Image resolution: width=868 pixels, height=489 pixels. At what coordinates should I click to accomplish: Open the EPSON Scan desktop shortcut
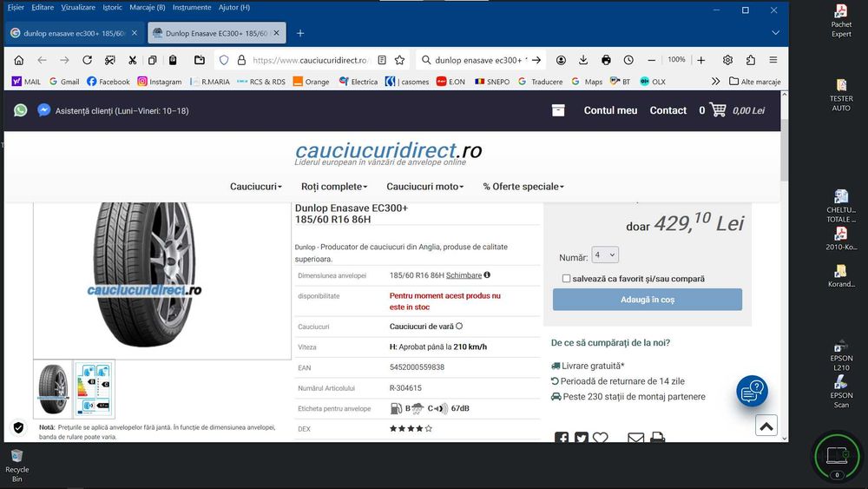(x=841, y=391)
